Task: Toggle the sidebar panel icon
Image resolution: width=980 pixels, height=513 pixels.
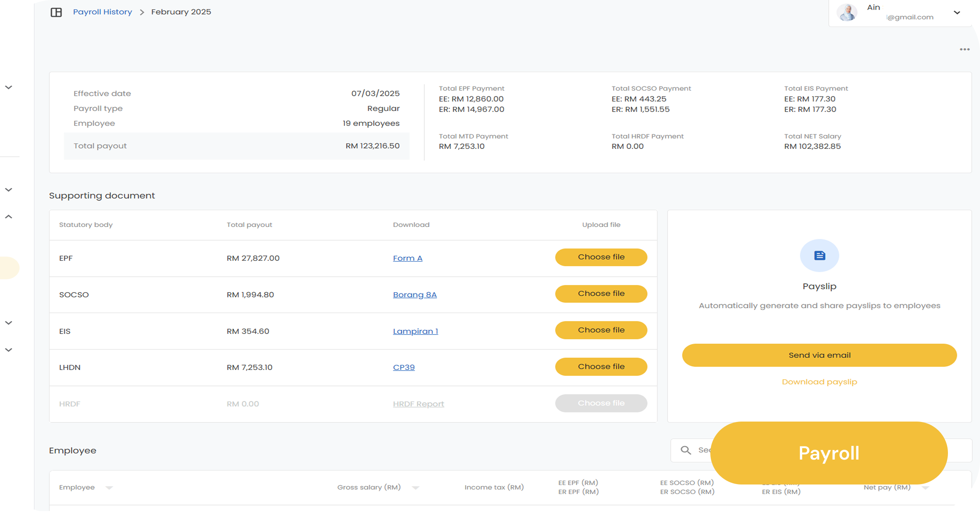Action: 56,12
